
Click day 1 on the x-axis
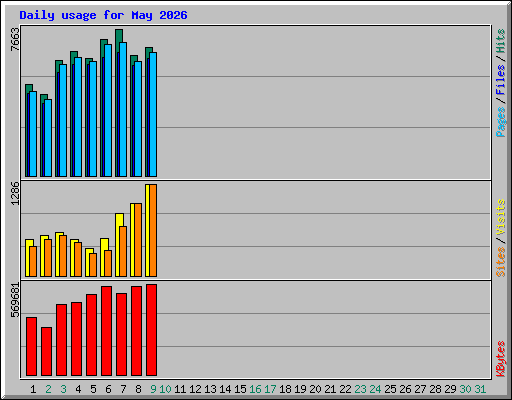tap(33, 389)
